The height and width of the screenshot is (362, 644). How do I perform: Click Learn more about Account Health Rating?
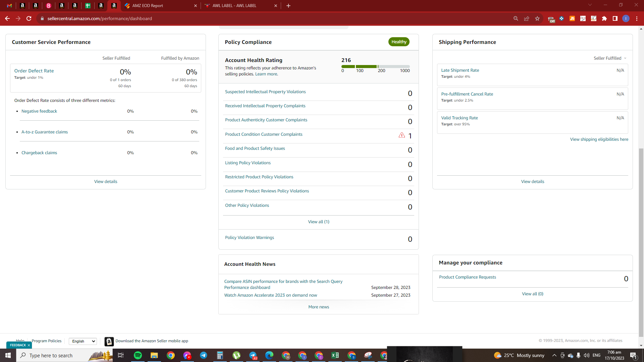coord(266,74)
